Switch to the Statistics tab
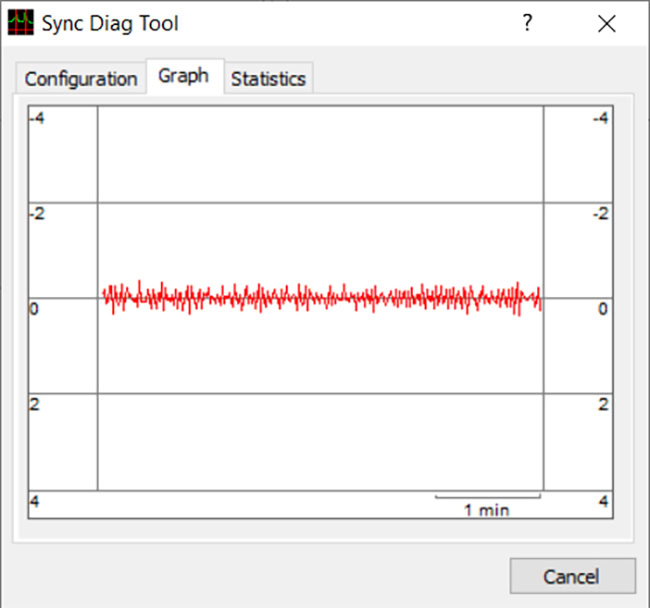This screenshot has height=608, width=650. tap(268, 78)
